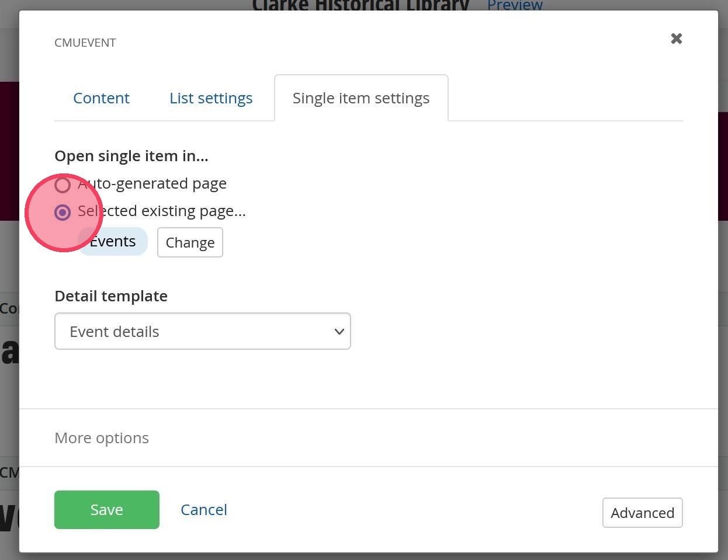Screen dimensions: 728x560
Task: Open the List settings tab
Action: tap(211, 98)
